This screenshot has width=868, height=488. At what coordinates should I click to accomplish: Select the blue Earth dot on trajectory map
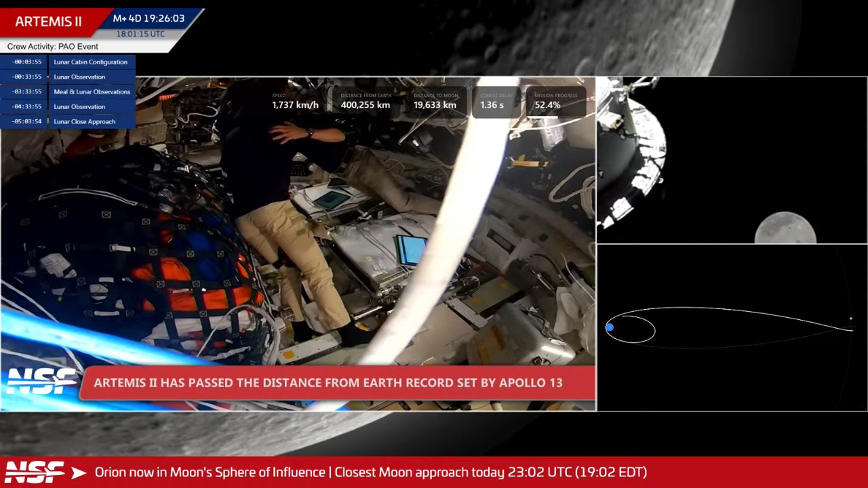(610, 328)
